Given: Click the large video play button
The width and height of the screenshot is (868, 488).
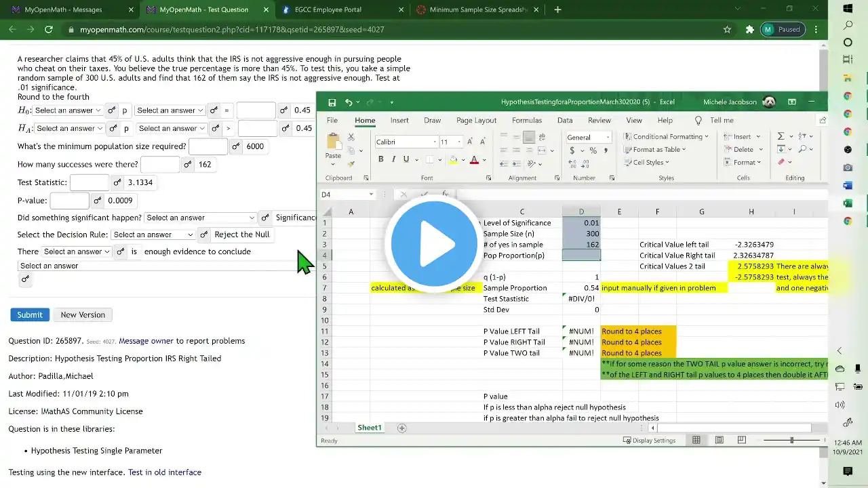Looking at the screenshot, I should point(434,244).
